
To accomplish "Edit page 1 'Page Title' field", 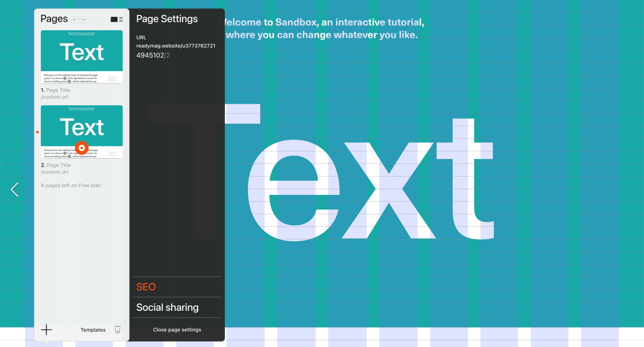I will pos(58,90).
